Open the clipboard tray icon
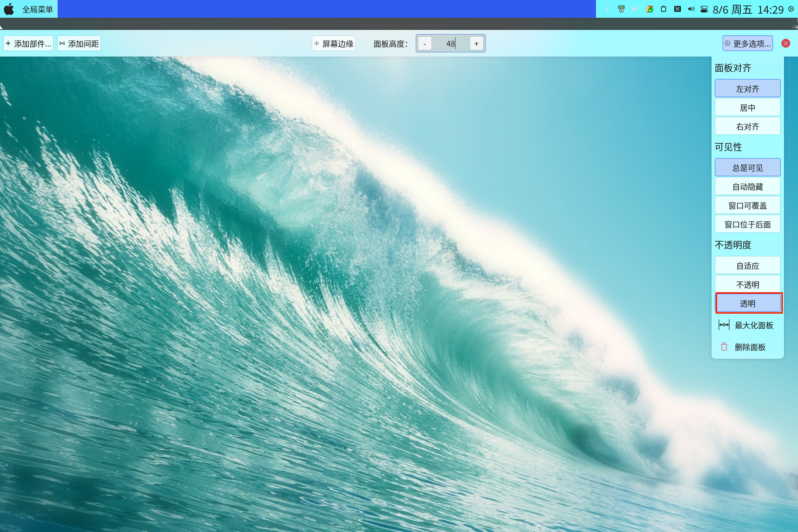798x532 pixels. pyautogui.click(x=664, y=9)
